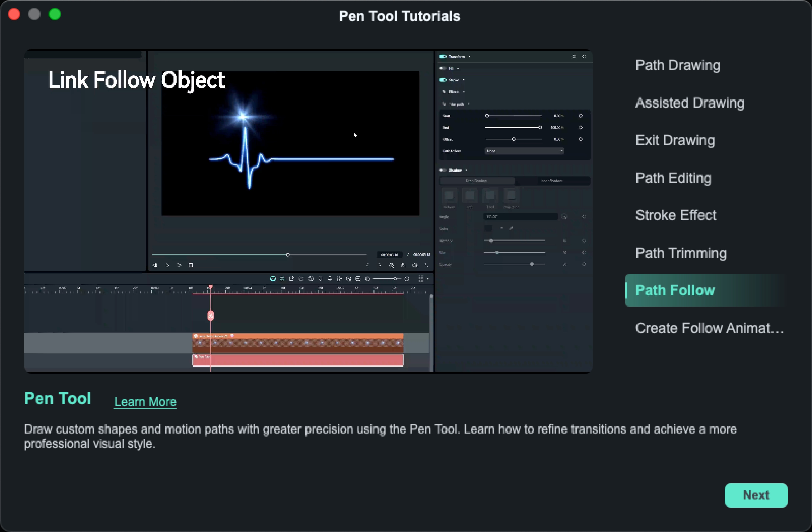The image size is (812, 532).
Task: Switch to the Path Editing tutorial
Action: 673,178
